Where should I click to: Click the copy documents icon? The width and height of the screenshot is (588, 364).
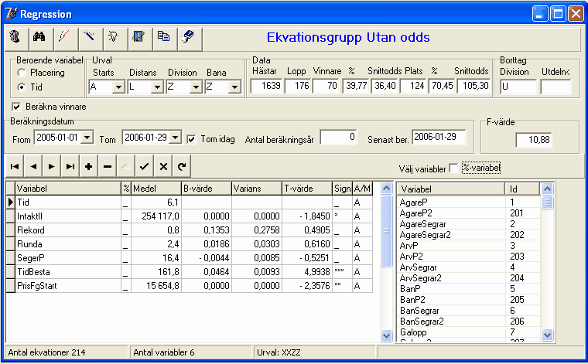click(x=163, y=37)
